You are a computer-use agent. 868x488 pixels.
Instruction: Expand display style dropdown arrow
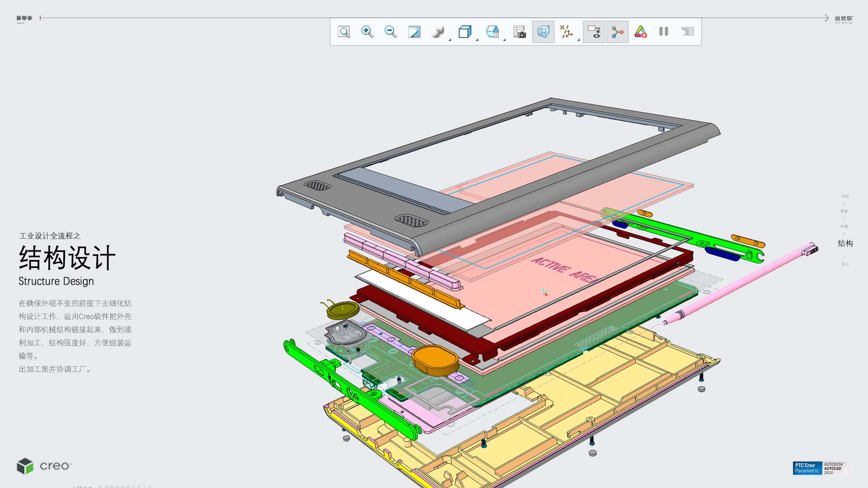[450, 40]
